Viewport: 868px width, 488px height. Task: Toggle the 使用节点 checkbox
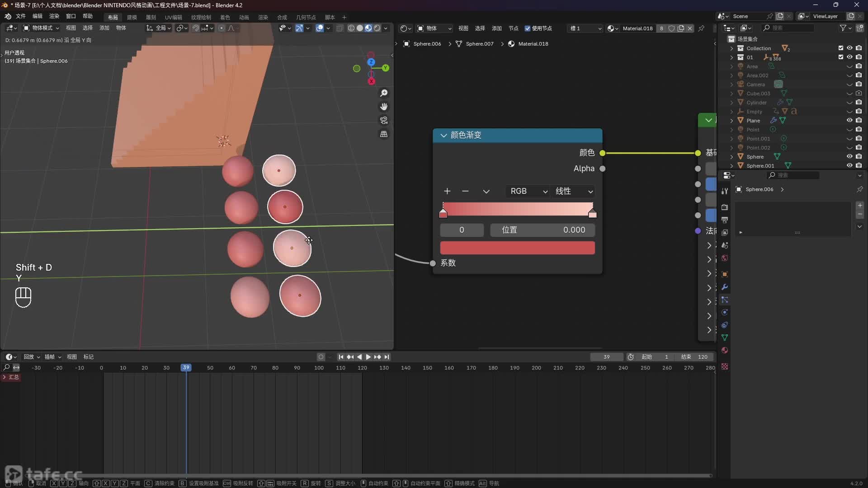click(528, 28)
